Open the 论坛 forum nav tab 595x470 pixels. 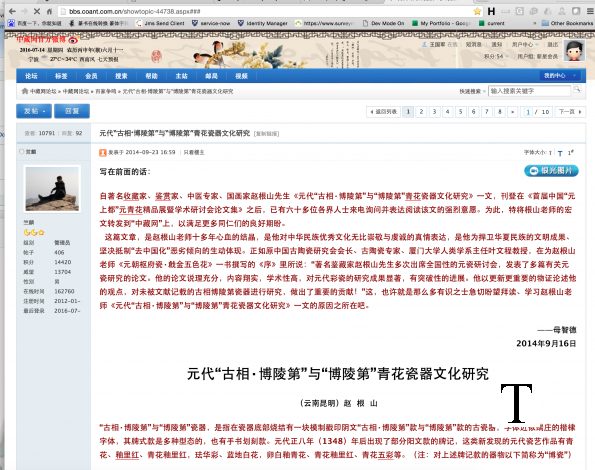(x=31, y=76)
